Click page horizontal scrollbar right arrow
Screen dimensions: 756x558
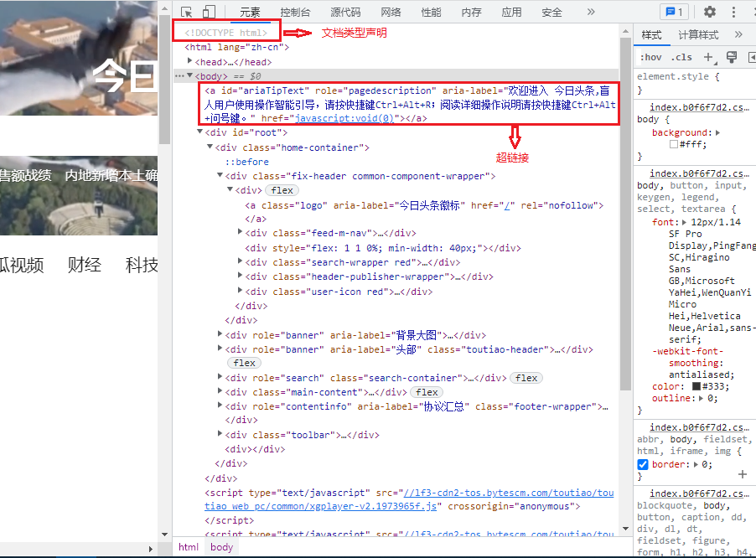(x=150, y=549)
